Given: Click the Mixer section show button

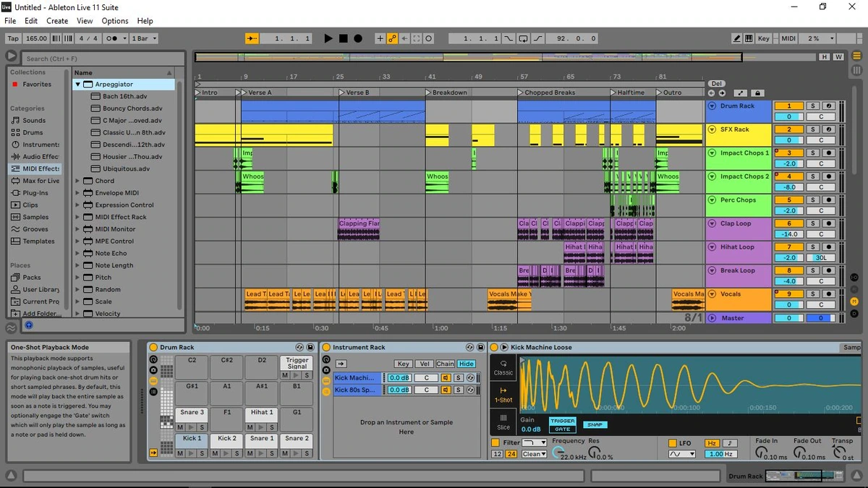Looking at the screenshot, I should point(854,301).
